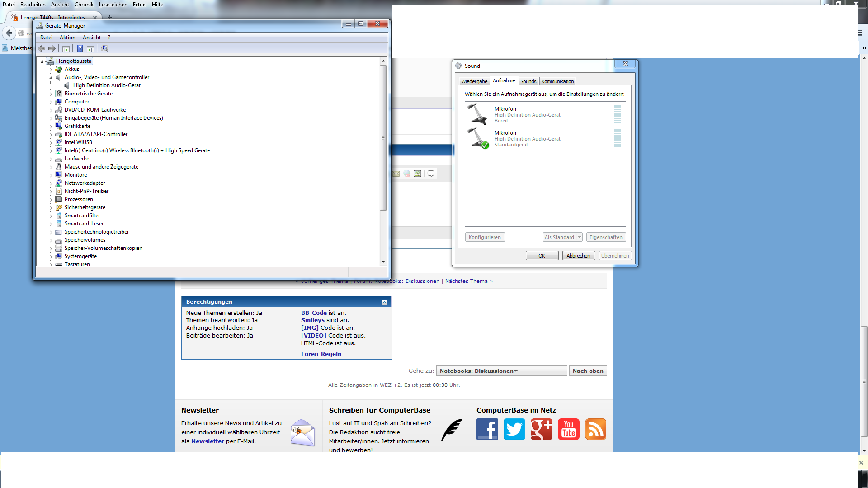This screenshot has width=868, height=488.
Task: Open the Google Plus icon
Action: coord(541,429)
